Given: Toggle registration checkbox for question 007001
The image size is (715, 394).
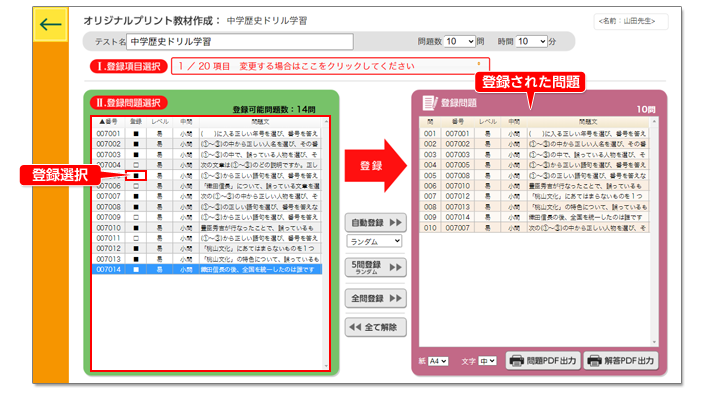Looking at the screenshot, I should point(136,134).
